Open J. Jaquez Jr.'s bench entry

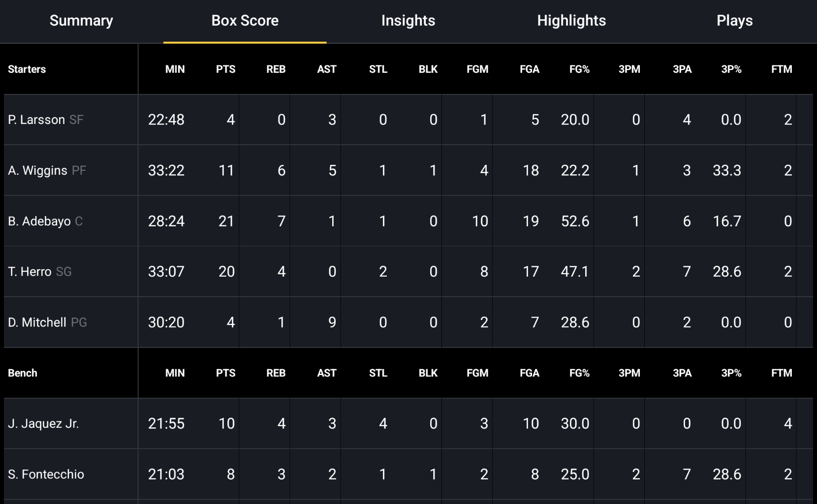point(43,423)
